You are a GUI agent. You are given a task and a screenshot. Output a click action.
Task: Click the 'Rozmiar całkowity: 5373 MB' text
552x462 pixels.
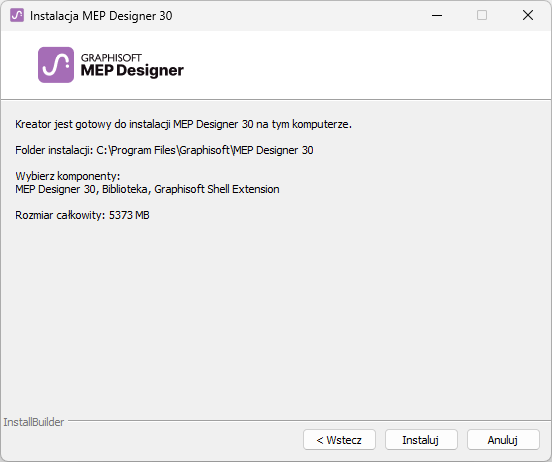pyautogui.click(x=82, y=215)
